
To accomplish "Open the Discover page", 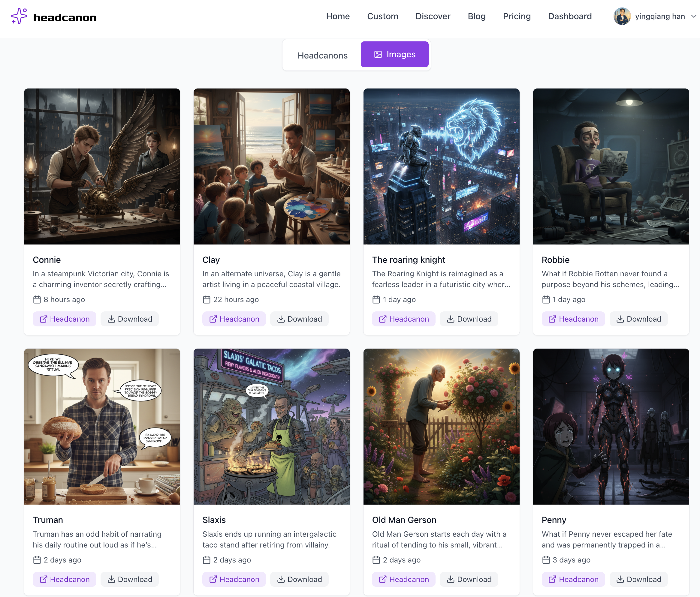I will tap(433, 16).
